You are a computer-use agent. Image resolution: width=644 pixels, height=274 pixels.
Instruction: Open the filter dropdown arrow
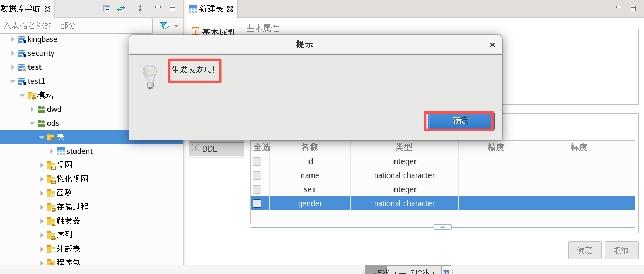point(176,25)
